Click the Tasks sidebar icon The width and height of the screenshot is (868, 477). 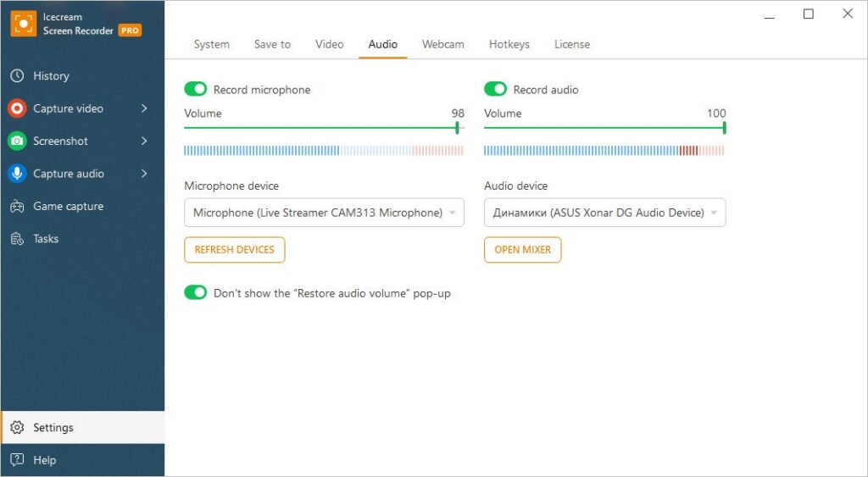coord(17,239)
